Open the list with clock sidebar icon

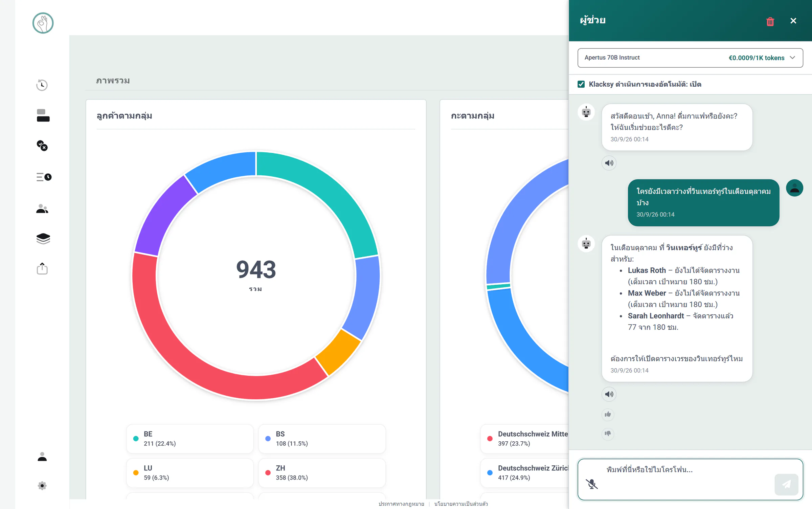(x=44, y=177)
